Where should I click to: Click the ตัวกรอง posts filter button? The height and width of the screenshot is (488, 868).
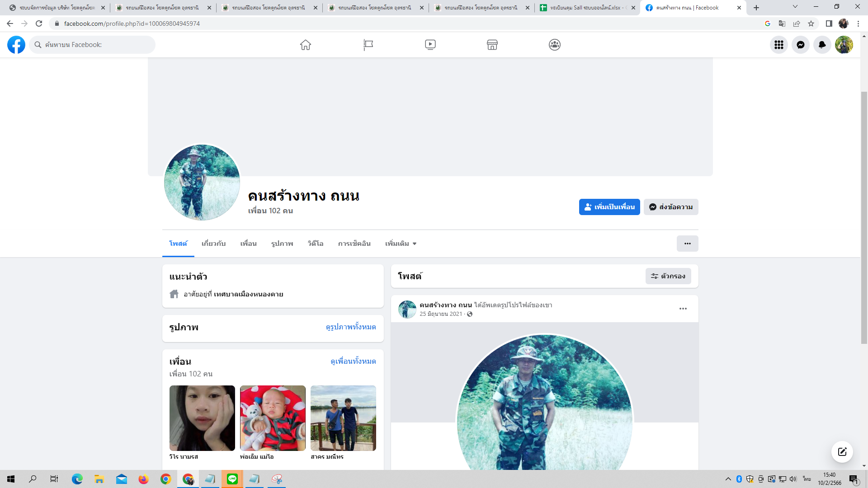[x=668, y=276]
